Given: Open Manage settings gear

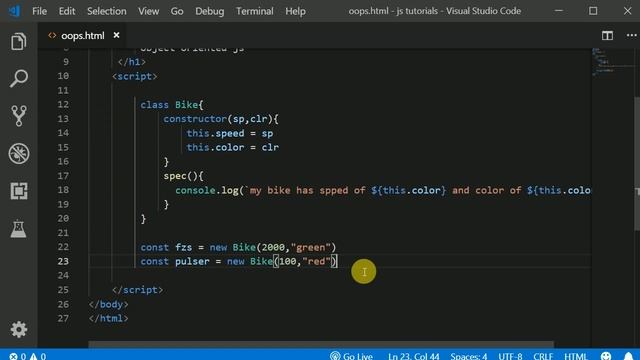Looking at the screenshot, I should click(18, 329).
